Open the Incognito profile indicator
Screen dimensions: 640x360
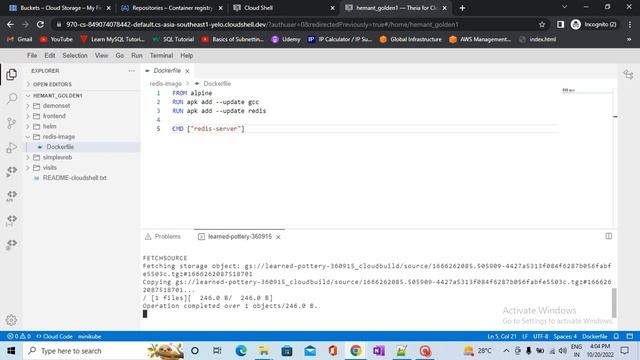point(594,24)
